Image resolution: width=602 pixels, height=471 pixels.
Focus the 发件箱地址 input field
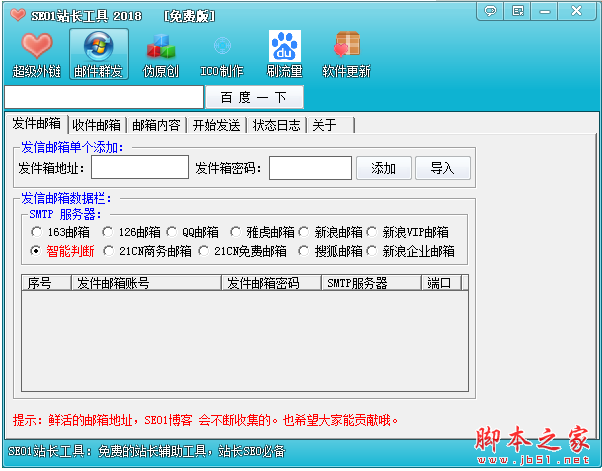pos(140,167)
